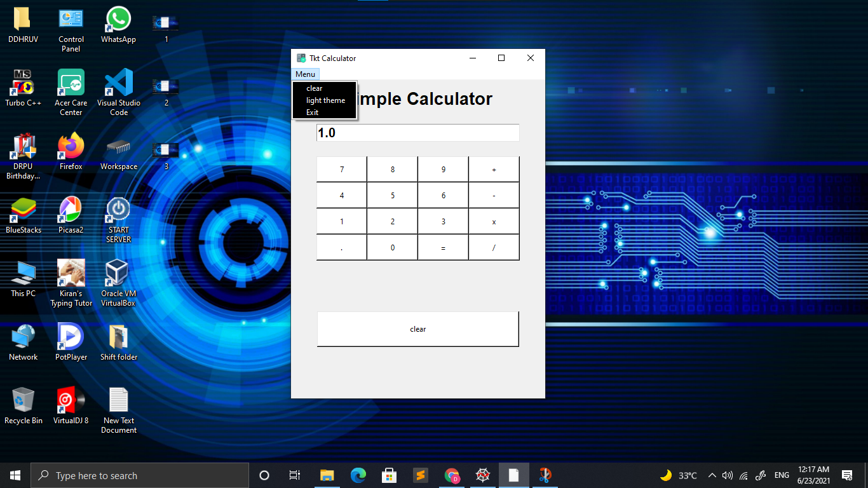Viewport: 868px width, 488px height.
Task: Click the Cortana circle icon
Action: pos(264,475)
